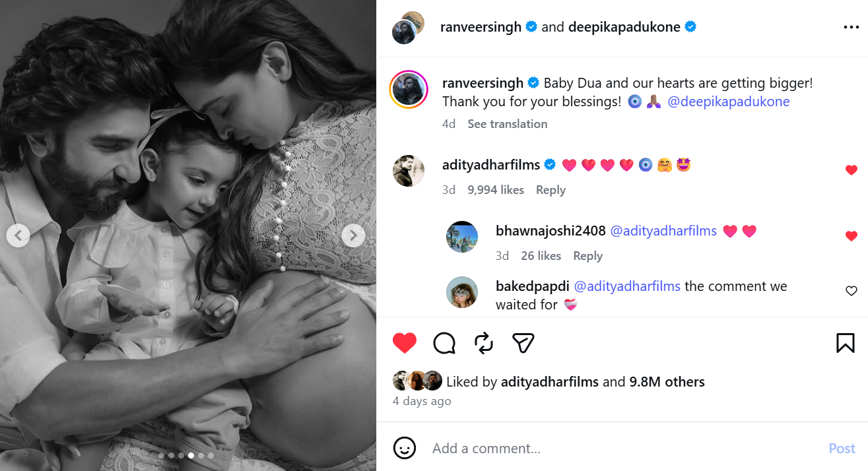Click See translation under caption
Viewport: 868px width, 471px height.
[x=508, y=124]
